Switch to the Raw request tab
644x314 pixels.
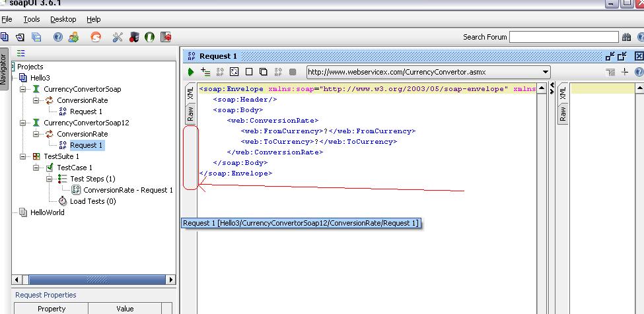[190, 114]
